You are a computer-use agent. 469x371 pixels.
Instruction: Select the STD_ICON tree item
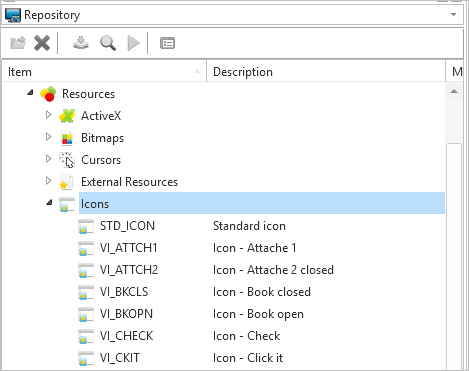tap(127, 226)
